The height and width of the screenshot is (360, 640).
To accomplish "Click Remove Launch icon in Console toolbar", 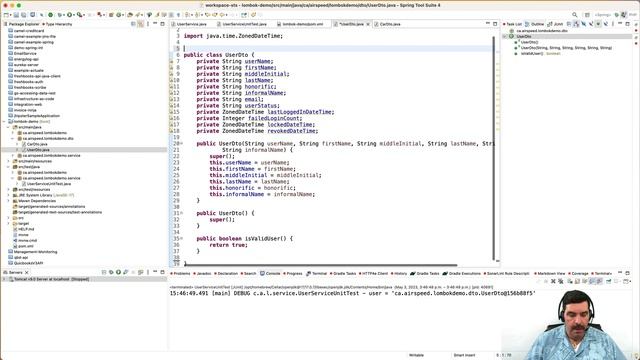I will 553,281.
